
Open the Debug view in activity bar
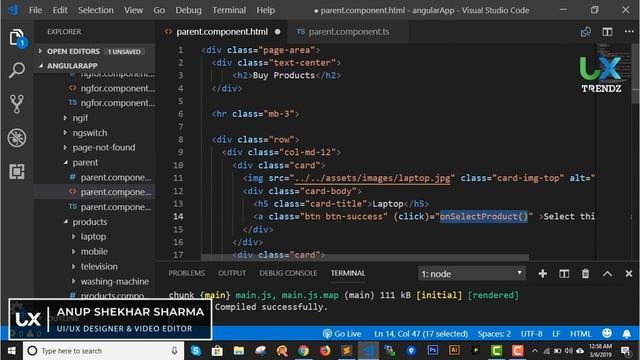pos(17,138)
